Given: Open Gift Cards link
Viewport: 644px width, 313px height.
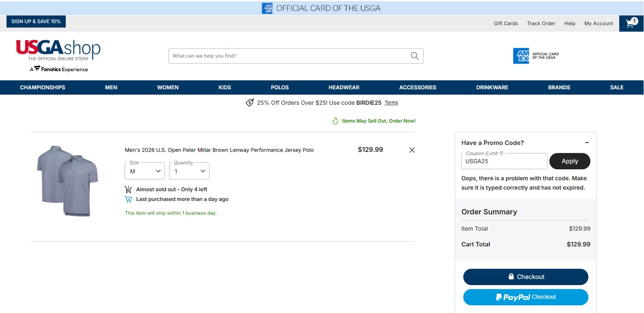Looking at the screenshot, I should point(506,24).
